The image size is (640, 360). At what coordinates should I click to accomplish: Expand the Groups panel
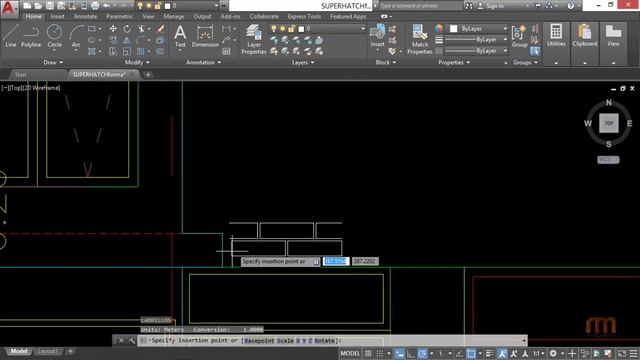pos(525,62)
